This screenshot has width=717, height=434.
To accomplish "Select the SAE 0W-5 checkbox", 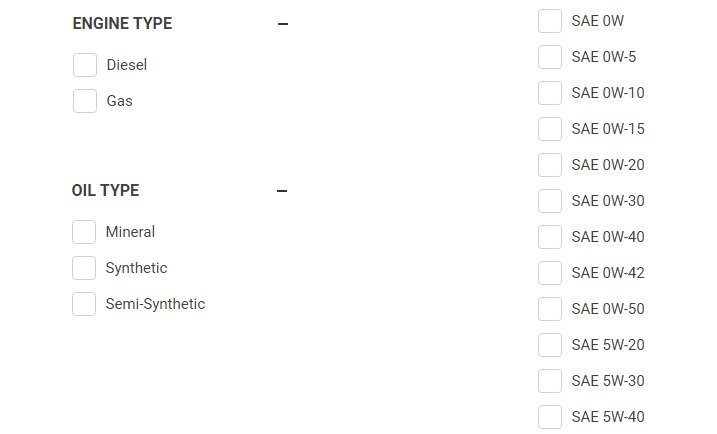I will click(x=550, y=57).
